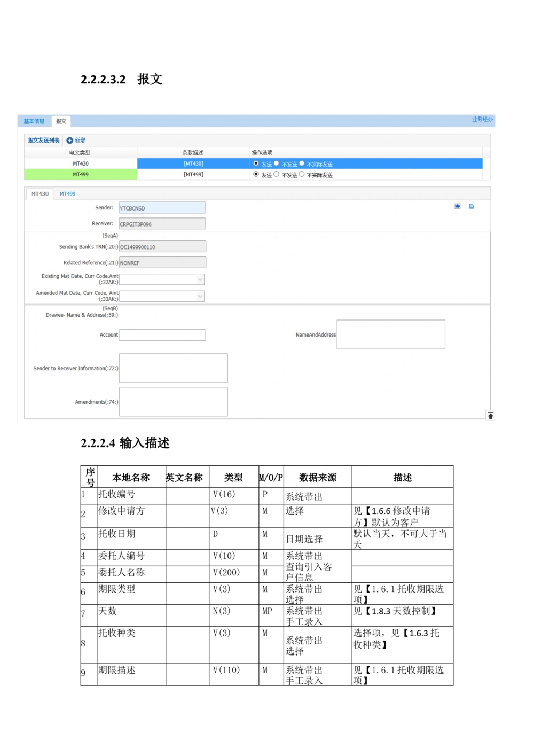Click the NameAndAddress text area
The height and width of the screenshot is (756, 534).
(x=390, y=334)
